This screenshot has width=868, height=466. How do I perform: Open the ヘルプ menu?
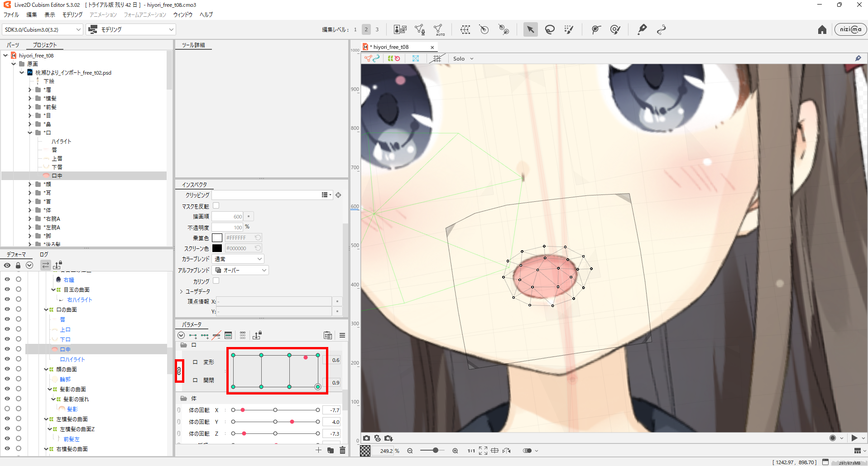(206, 15)
